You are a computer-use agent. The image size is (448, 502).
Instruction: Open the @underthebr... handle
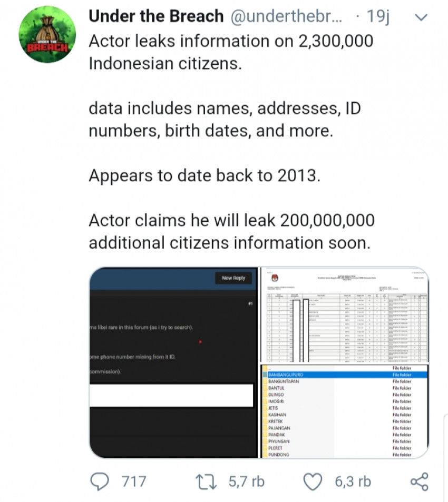pos(286,16)
